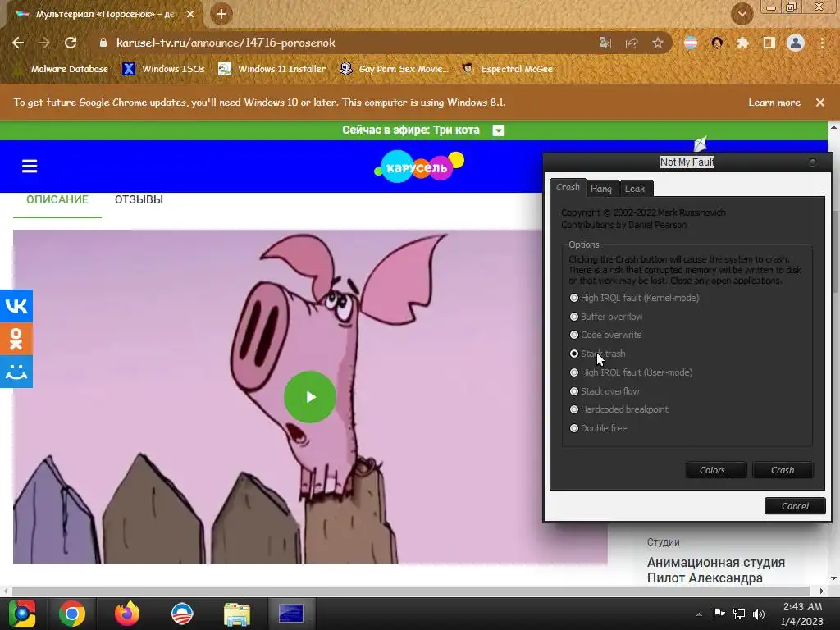Open the Action Center flag icon
The height and width of the screenshot is (630, 840).
tap(719, 614)
